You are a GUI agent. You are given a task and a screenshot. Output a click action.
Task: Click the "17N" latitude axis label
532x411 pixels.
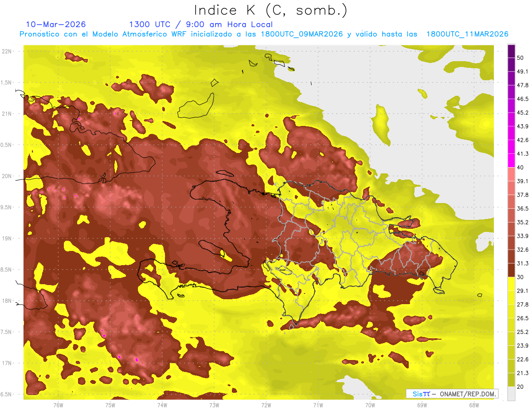7,363
